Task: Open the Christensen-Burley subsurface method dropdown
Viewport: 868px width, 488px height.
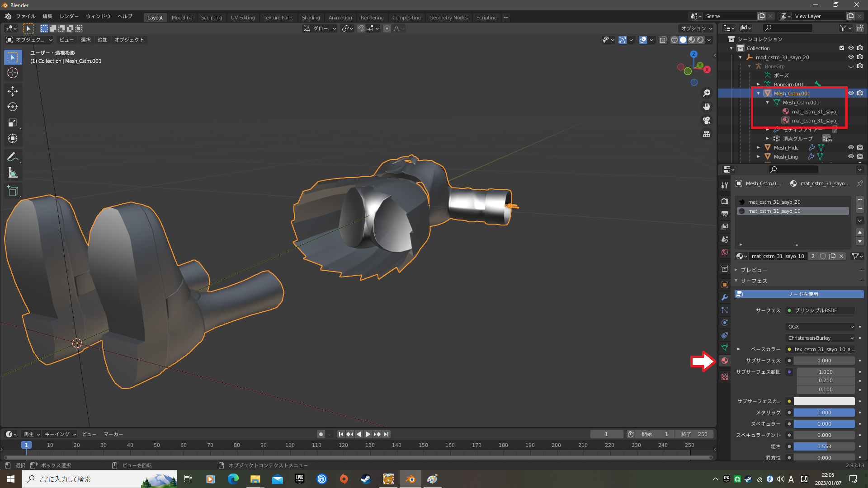Action: pos(821,338)
